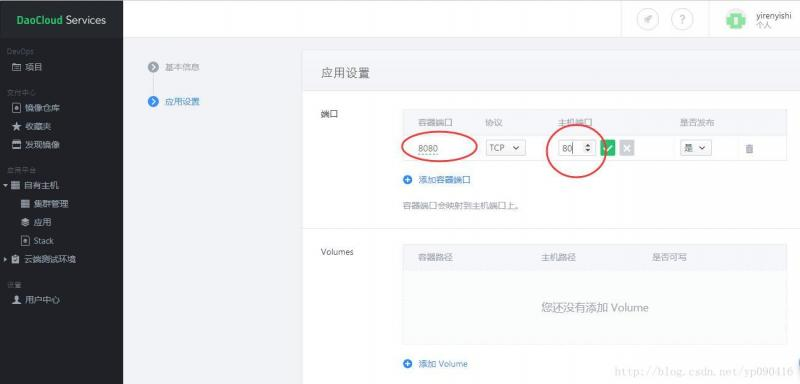Click the yirenyishi user avatar

click(x=735, y=20)
